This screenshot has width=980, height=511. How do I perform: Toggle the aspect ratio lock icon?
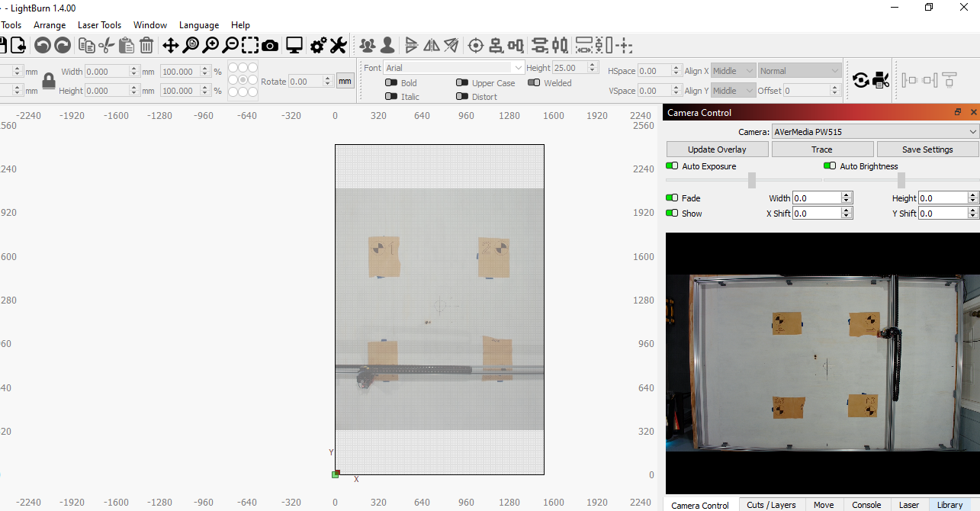coord(49,81)
